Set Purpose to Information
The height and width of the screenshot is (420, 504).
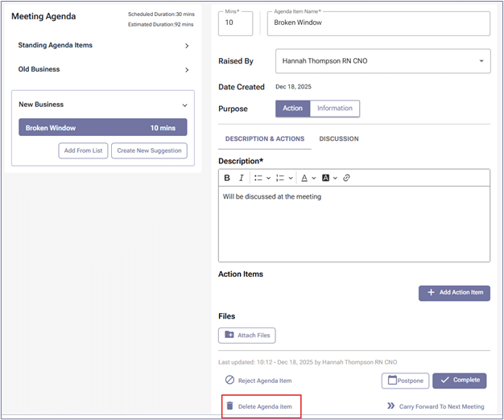334,109
